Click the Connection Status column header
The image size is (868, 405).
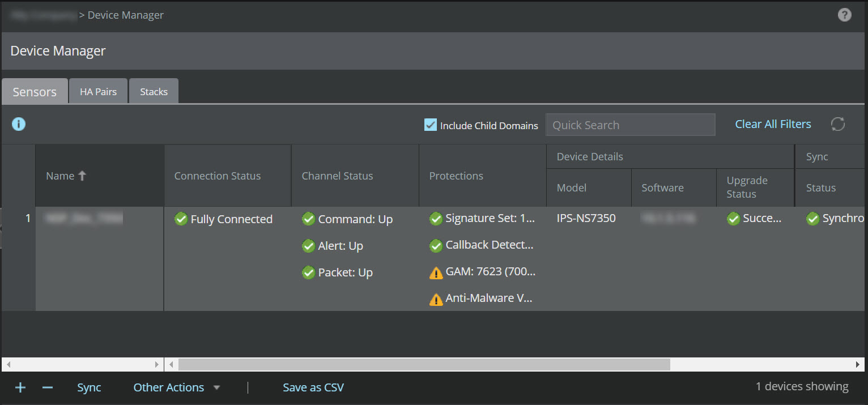228,176
